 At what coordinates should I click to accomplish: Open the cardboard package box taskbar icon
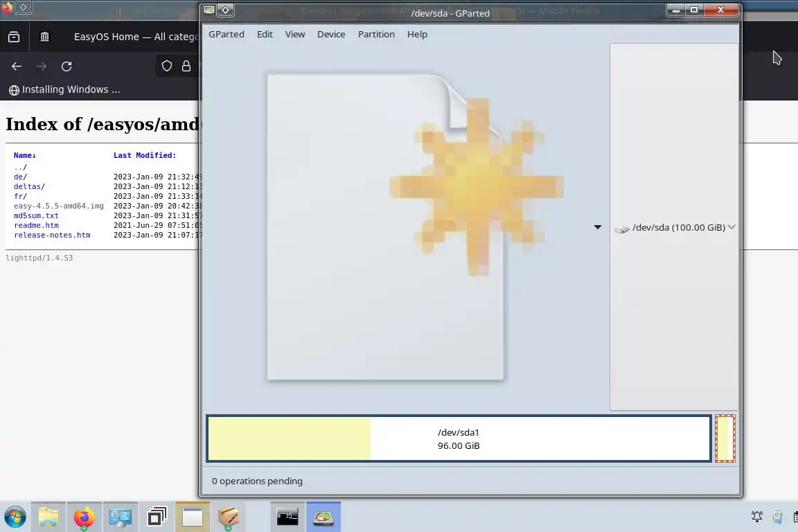(x=228, y=517)
